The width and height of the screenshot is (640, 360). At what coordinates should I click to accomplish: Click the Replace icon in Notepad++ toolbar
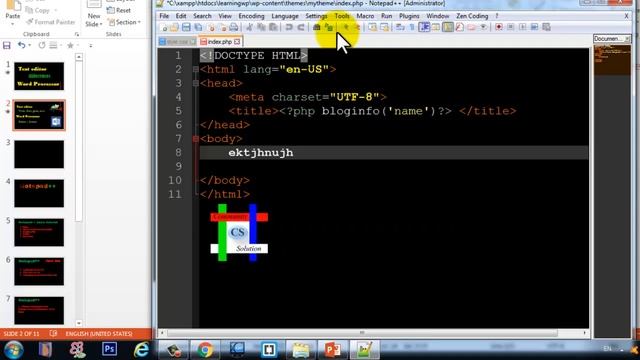329,27
